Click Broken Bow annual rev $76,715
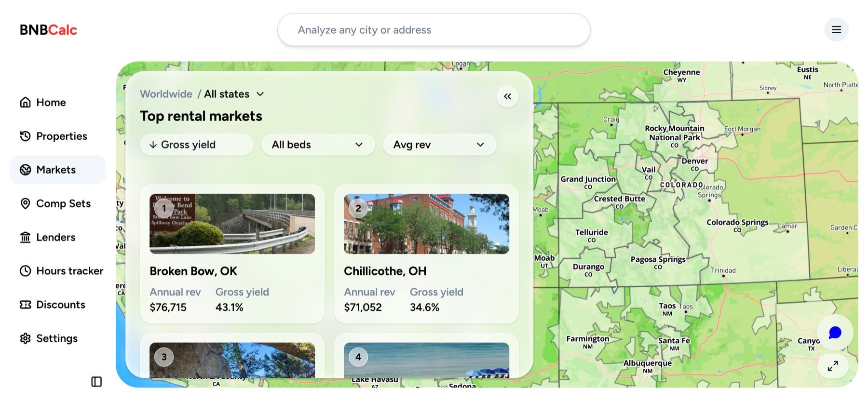868x401 pixels. tap(168, 307)
